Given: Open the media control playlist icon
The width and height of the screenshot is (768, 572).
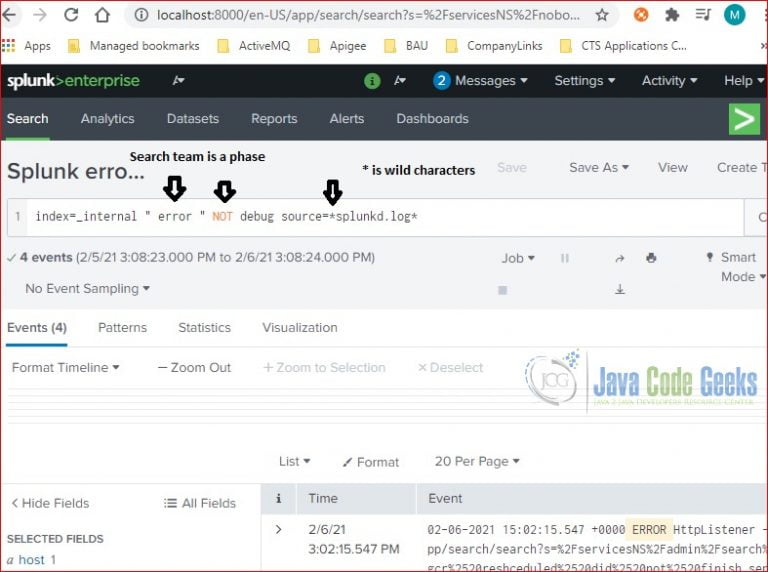Looking at the screenshot, I should (x=703, y=15).
